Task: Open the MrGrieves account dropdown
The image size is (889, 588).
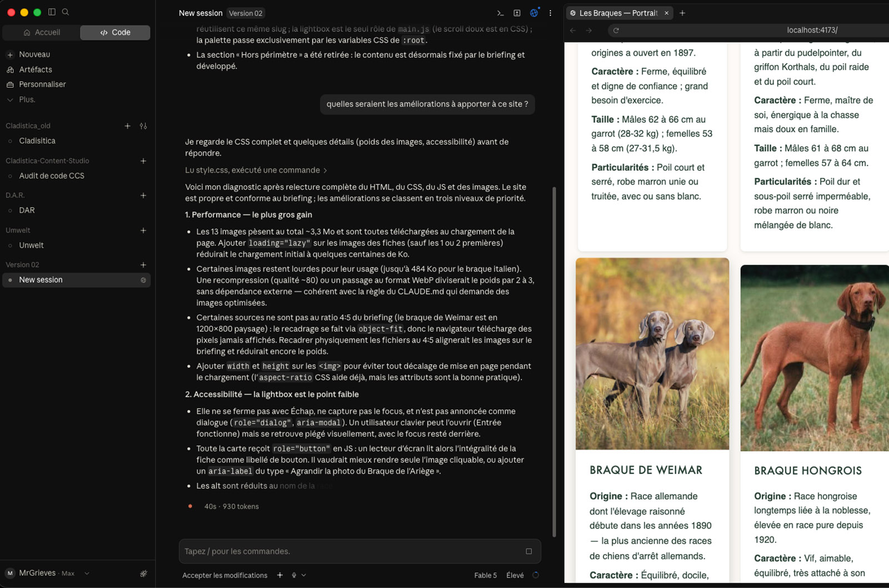Action: (48, 573)
